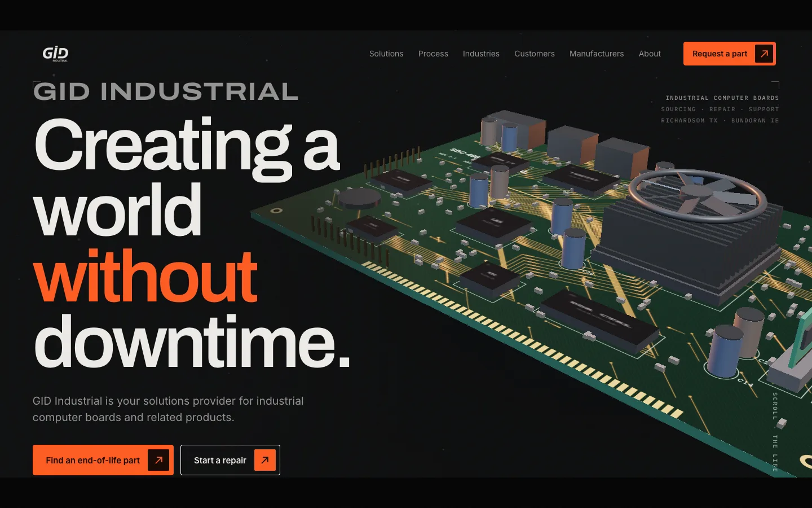Screen dimensions: 812x508
Task: Click 'INDUSTRIAL COMPUTER BOARDS' text
Action: (x=722, y=98)
